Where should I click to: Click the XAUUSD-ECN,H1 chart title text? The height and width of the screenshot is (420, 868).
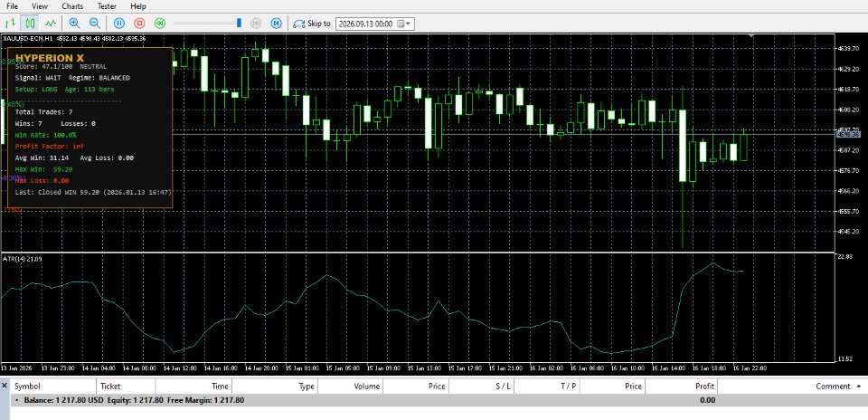pos(28,38)
